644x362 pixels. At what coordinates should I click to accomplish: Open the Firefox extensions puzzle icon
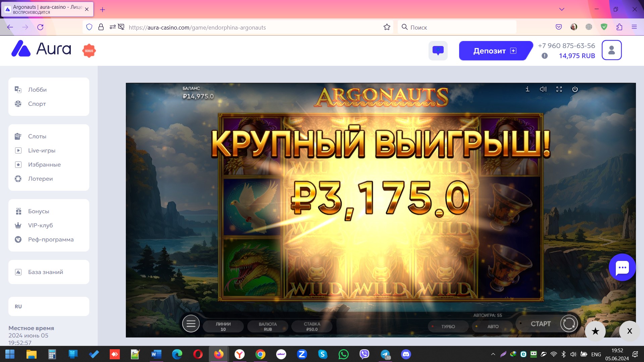(x=619, y=27)
